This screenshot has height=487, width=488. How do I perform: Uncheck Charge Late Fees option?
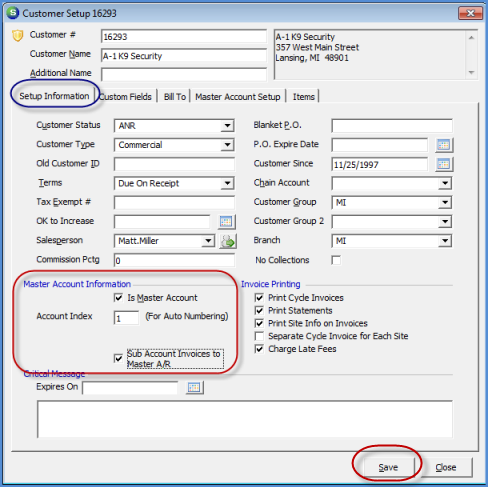(259, 349)
